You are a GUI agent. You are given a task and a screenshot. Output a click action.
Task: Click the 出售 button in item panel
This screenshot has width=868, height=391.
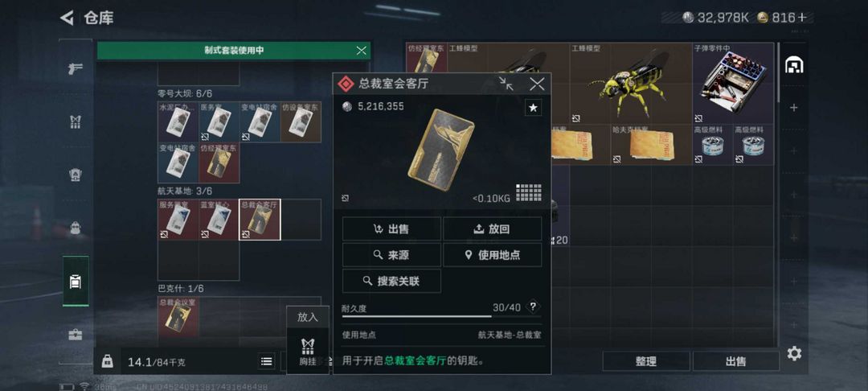(391, 228)
